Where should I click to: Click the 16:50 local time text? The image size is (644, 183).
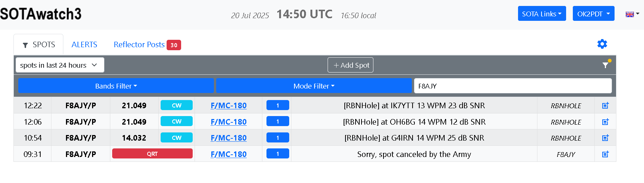point(358,15)
